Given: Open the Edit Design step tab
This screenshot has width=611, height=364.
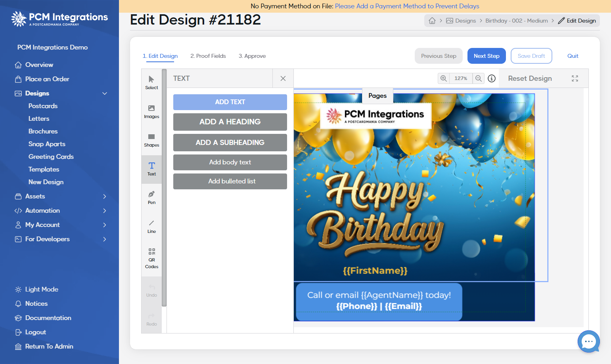Looking at the screenshot, I should (160, 56).
